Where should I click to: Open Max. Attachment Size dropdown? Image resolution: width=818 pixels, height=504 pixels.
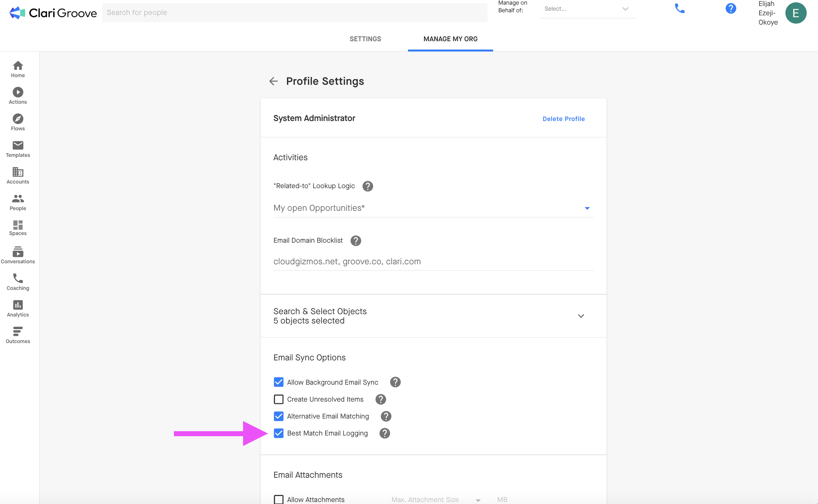tap(436, 499)
